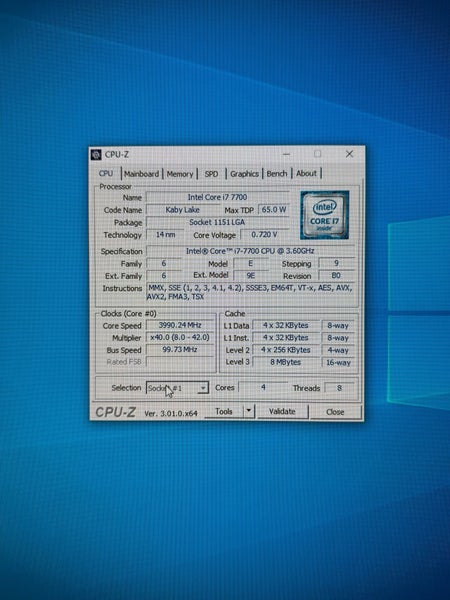Image resolution: width=450 pixels, height=600 pixels.
Task: Click the Max TDP value 65.0 W
Action: coord(274,210)
